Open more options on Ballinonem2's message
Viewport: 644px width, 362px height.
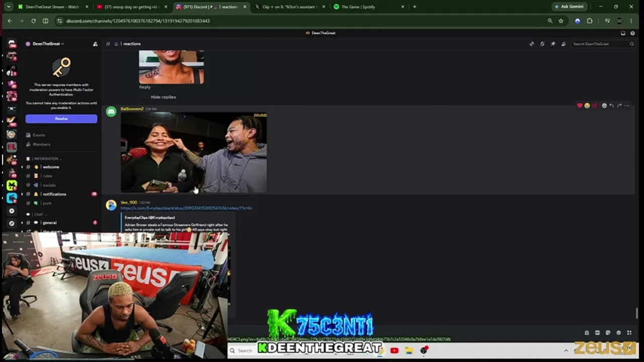627,106
